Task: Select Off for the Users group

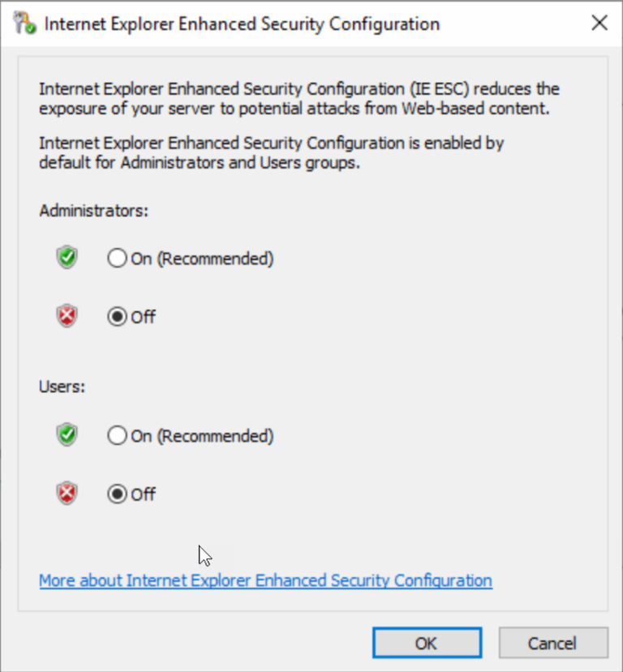Action: (117, 494)
